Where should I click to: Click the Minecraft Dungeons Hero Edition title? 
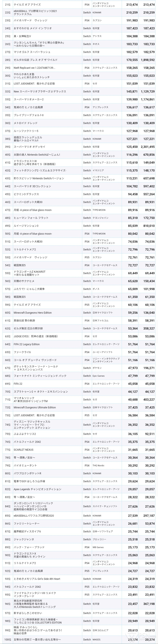pyautogui.click(x=32, y=313)
